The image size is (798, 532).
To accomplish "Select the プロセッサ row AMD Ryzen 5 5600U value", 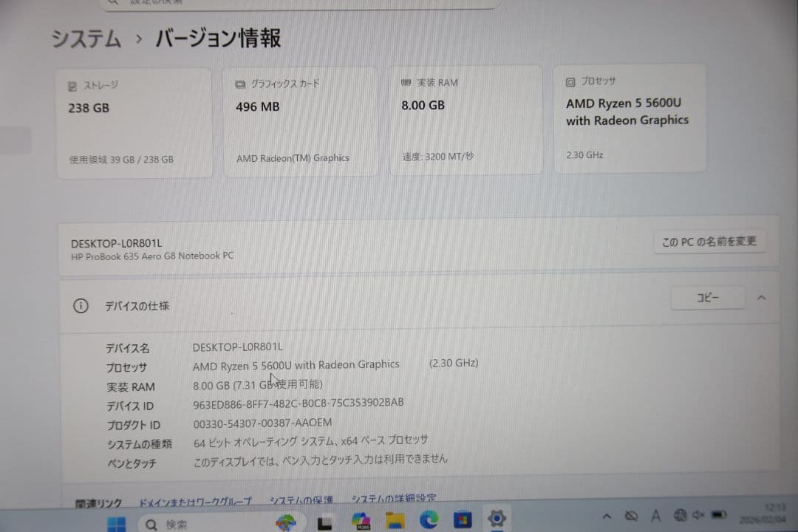I will tap(296, 365).
